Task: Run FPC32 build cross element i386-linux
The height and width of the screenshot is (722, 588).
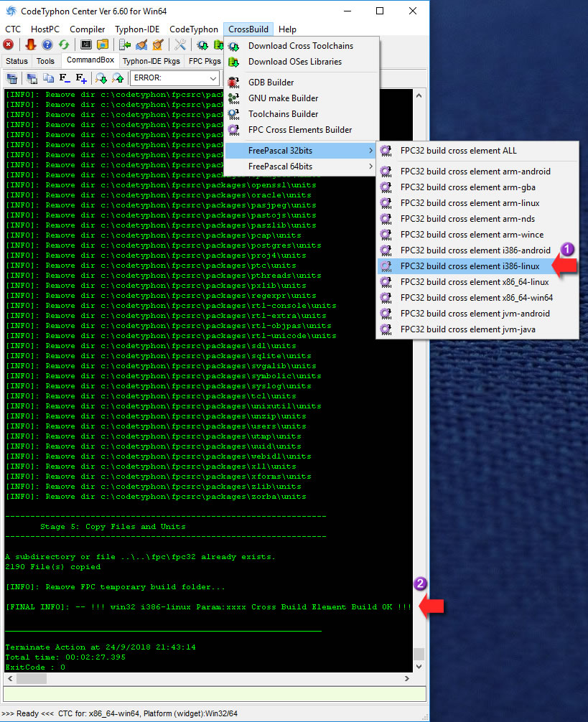Action: [x=477, y=266]
